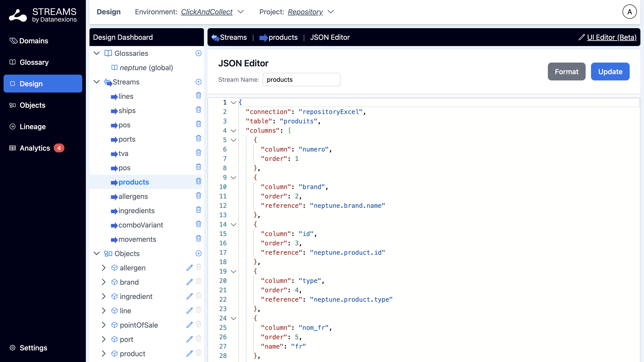644x362 pixels.
Task: Edit the pointOfSale object pencil icon
Action: 189,325
